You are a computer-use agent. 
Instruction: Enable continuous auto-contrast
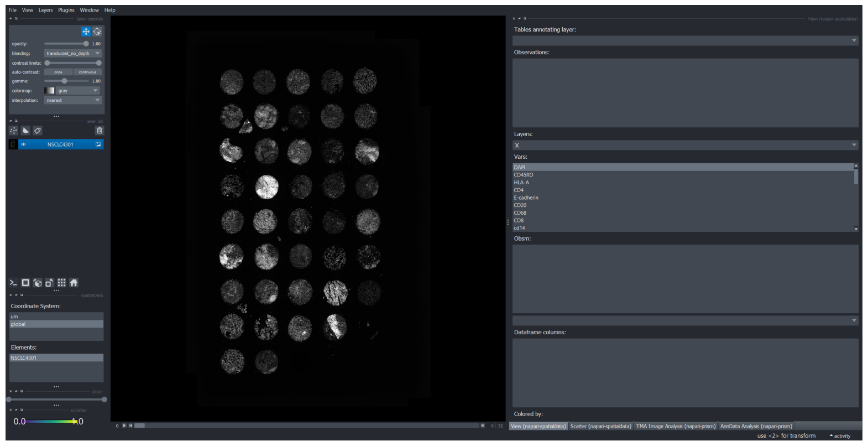tap(87, 72)
